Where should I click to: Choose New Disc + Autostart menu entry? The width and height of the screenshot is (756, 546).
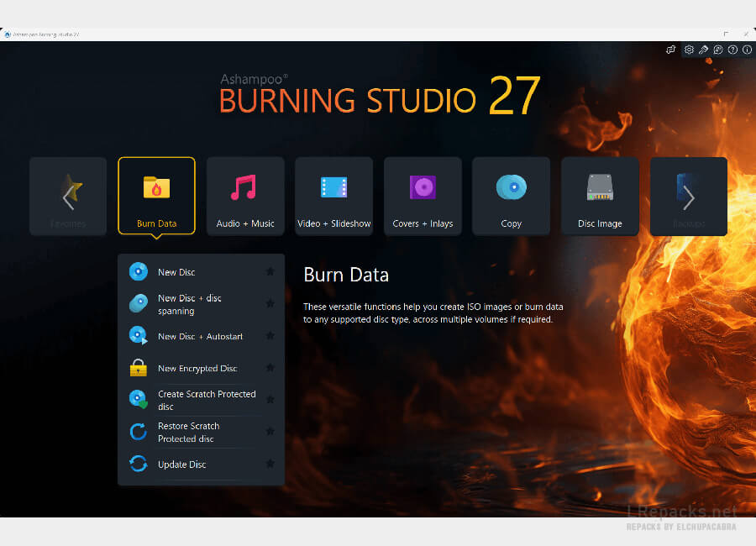[x=200, y=336]
